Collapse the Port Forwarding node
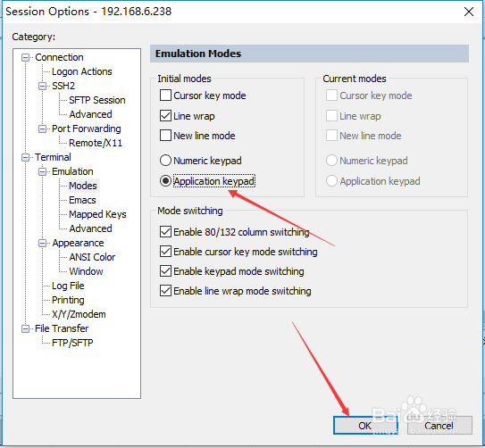 click(42, 129)
